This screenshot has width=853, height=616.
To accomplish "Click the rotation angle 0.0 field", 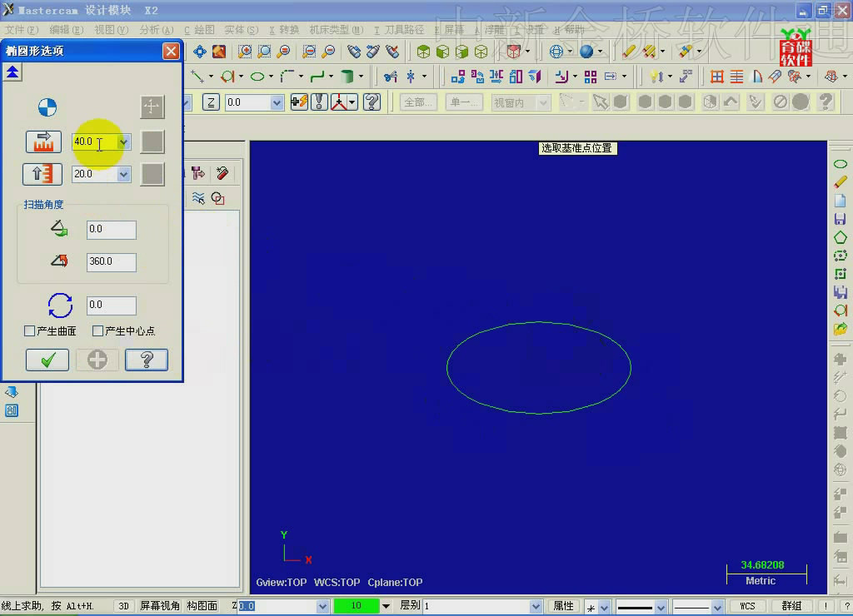I will (x=111, y=305).
